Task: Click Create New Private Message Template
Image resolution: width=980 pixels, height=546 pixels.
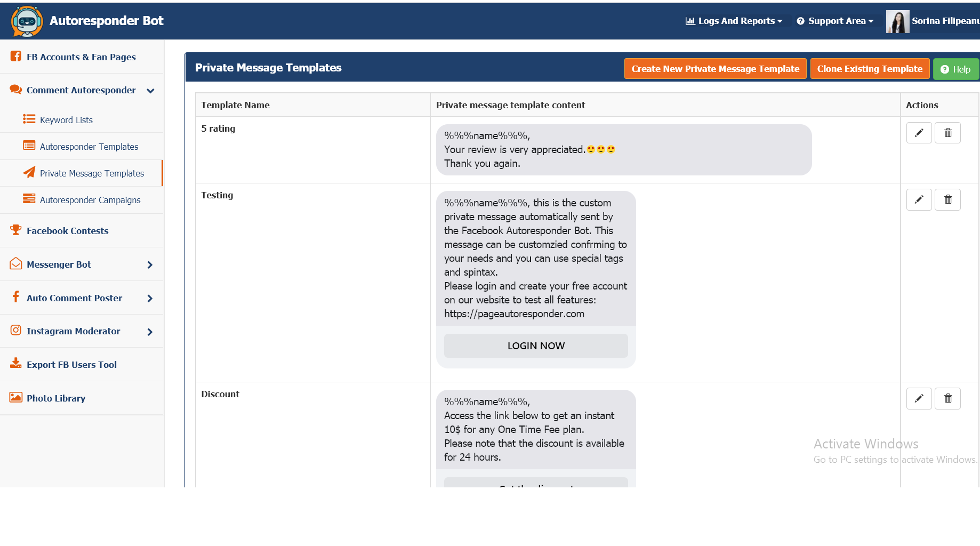Action: [715, 69]
